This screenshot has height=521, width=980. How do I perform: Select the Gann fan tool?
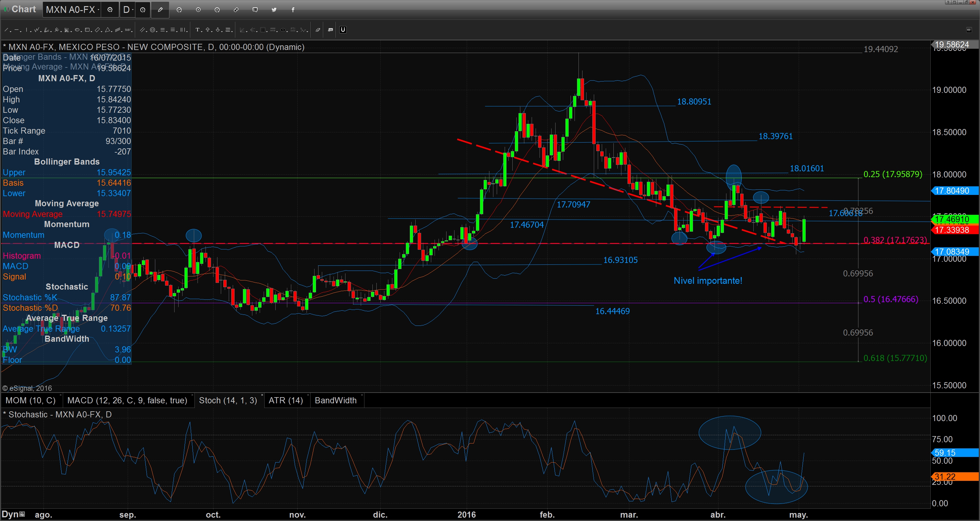(x=66, y=30)
